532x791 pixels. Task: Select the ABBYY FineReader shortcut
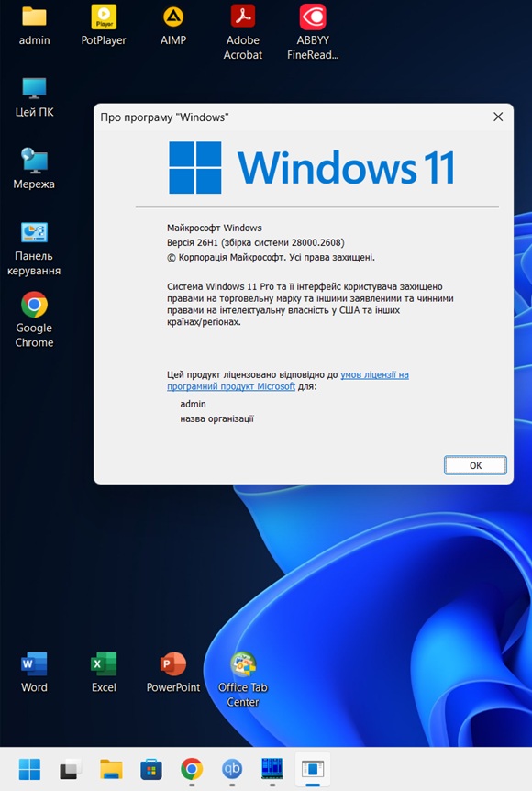click(313, 33)
